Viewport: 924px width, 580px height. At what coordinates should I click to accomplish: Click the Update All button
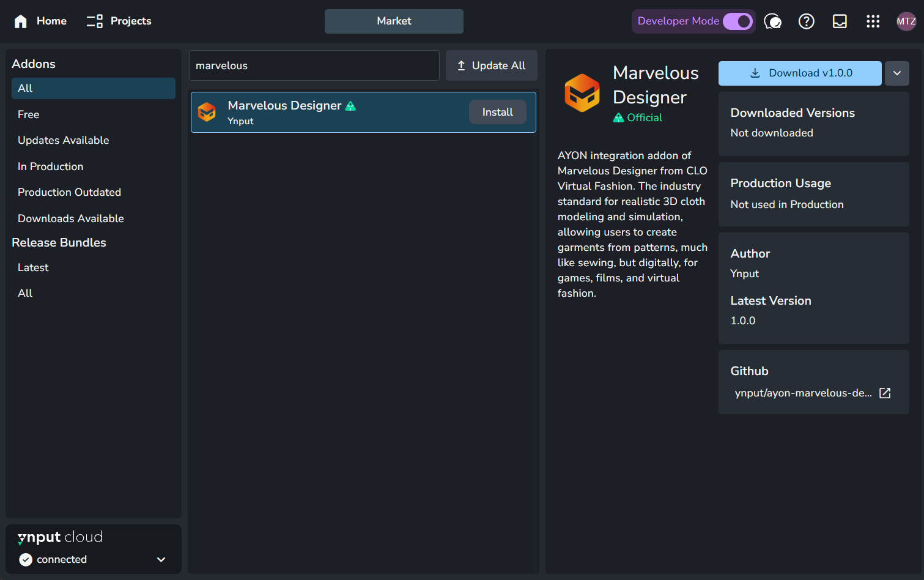point(492,65)
